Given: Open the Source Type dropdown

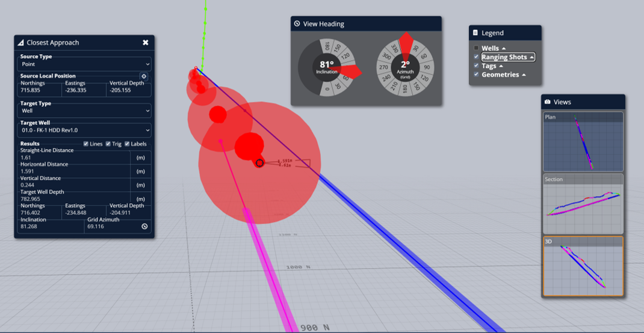Looking at the screenshot, I should click(84, 64).
